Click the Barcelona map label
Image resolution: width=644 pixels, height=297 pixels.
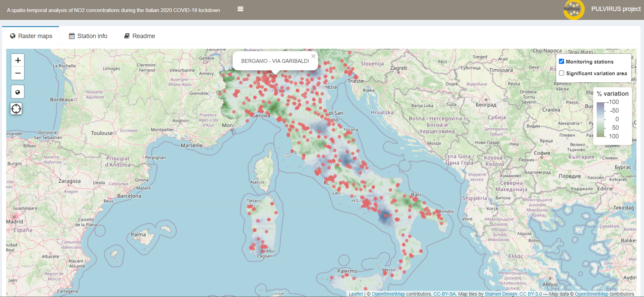click(x=129, y=196)
